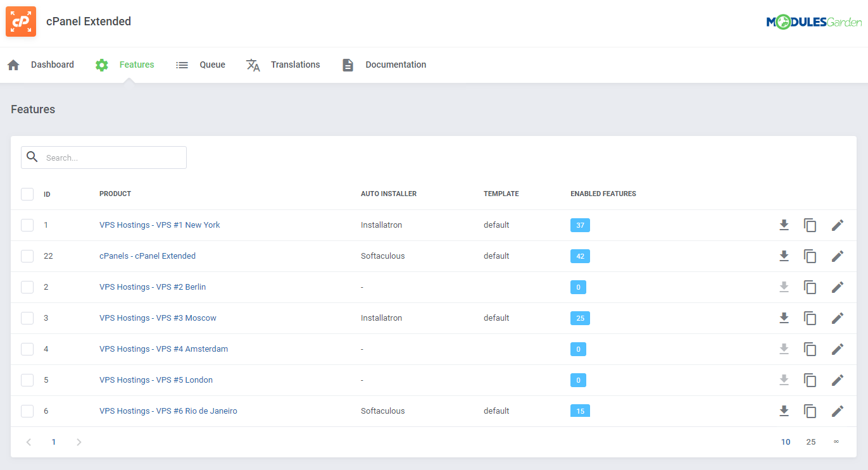Image resolution: width=868 pixels, height=470 pixels.
Task: Select the download icon for VPS #1 New York
Action: click(784, 225)
